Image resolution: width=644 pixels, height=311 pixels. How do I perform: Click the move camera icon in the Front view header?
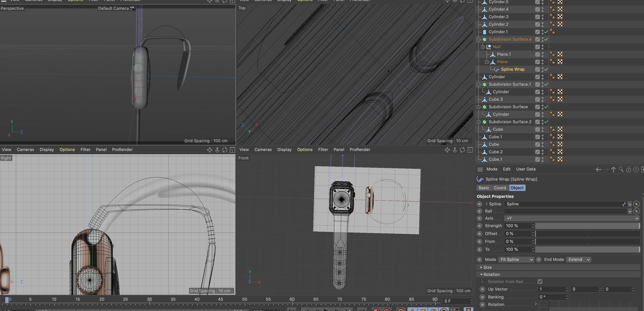[447, 150]
